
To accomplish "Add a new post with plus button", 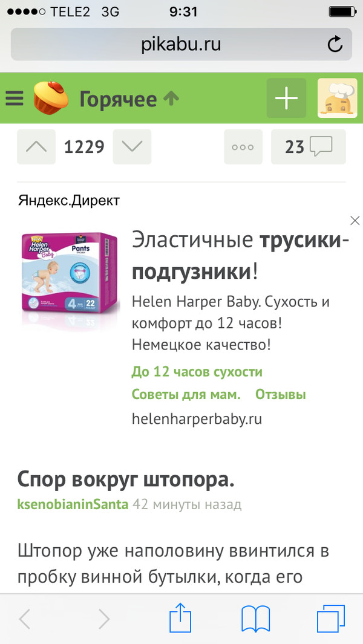I will pyautogui.click(x=286, y=98).
